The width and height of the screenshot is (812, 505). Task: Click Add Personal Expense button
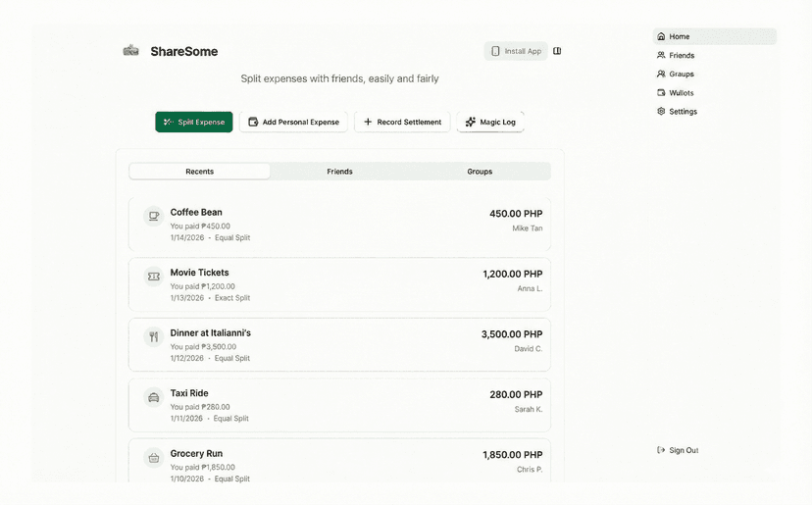pyautogui.click(x=293, y=123)
